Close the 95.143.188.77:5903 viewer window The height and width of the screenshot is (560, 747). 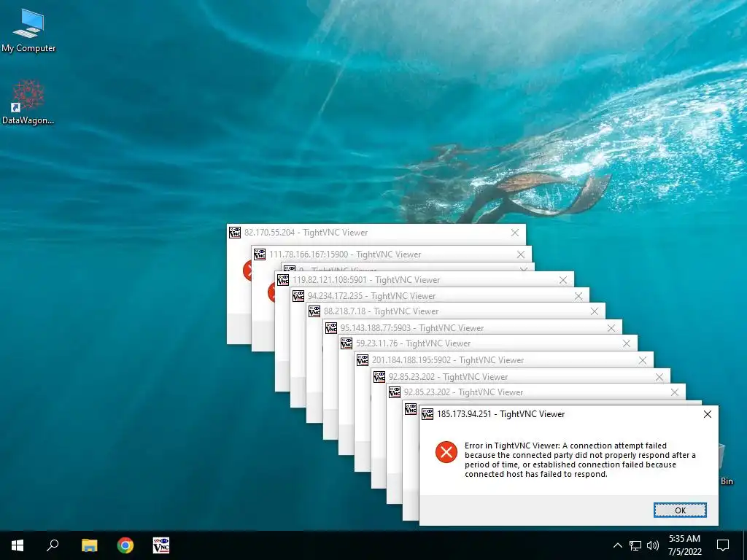(x=611, y=328)
